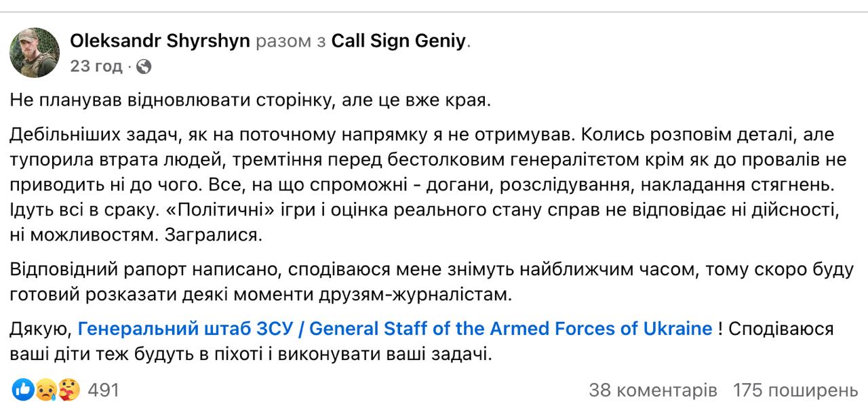The height and width of the screenshot is (404, 868).
Task: Click the line "Не планував відновлювати сторінку"
Action: (x=249, y=100)
